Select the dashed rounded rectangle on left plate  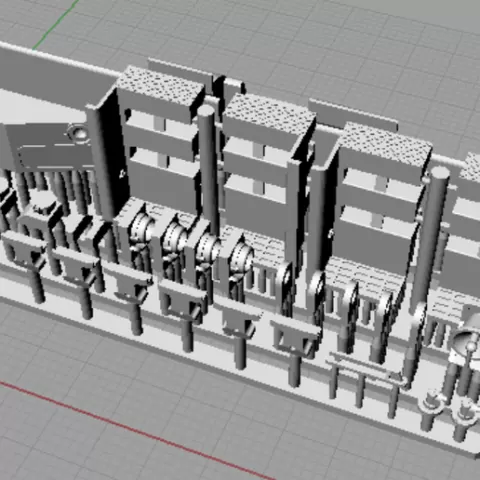54,157
